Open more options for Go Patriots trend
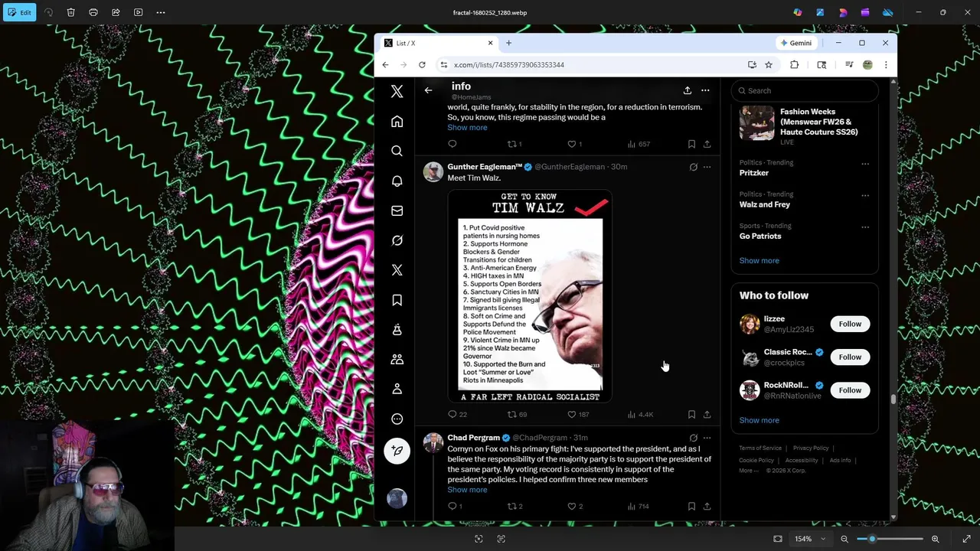This screenshot has width=980, height=551. coord(865,227)
